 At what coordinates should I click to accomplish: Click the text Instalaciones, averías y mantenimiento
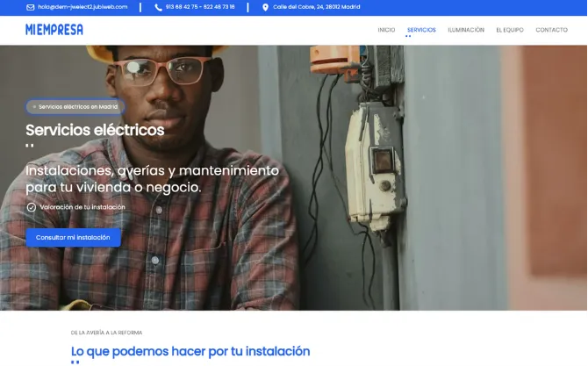[152, 170]
